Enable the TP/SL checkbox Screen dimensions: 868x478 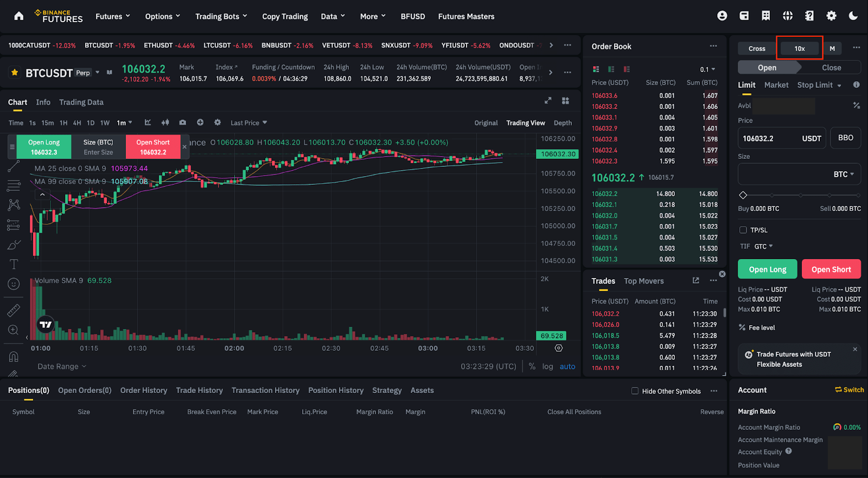click(x=743, y=230)
